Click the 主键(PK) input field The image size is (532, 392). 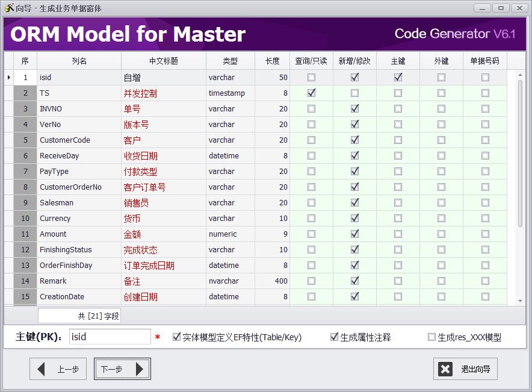point(110,337)
